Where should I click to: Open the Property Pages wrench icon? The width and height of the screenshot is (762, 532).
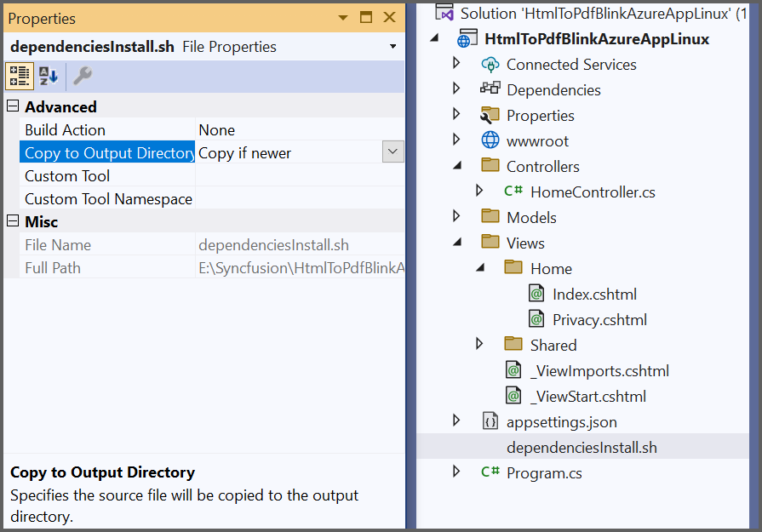coord(83,76)
